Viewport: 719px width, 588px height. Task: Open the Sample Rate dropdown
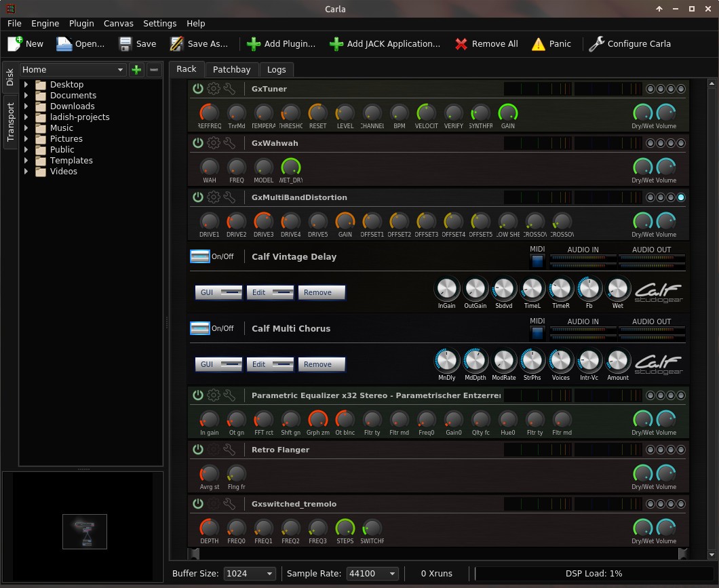coord(372,573)
